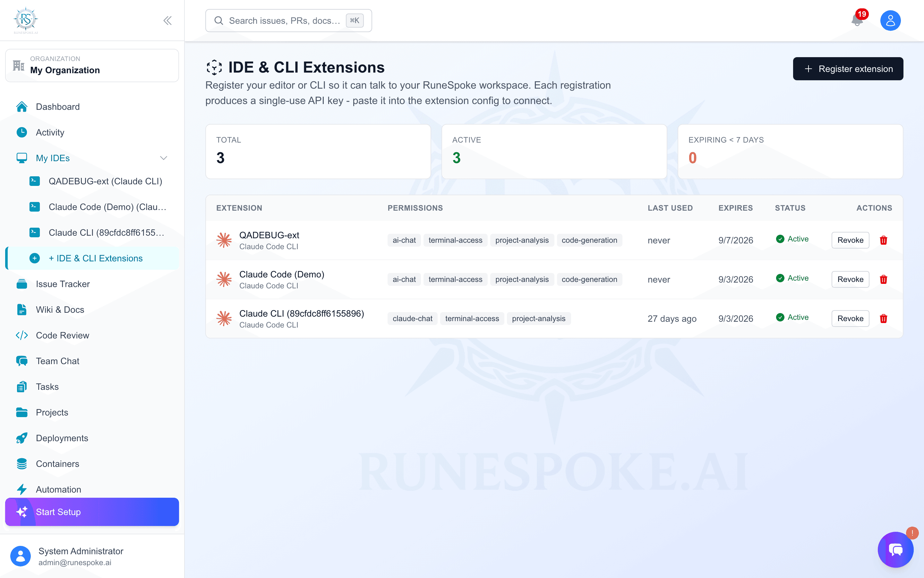Click the ⌘K shortcut badge
The height and width of the screenshot is (578, 924).
pyautogui.click(x=354, y=21)
